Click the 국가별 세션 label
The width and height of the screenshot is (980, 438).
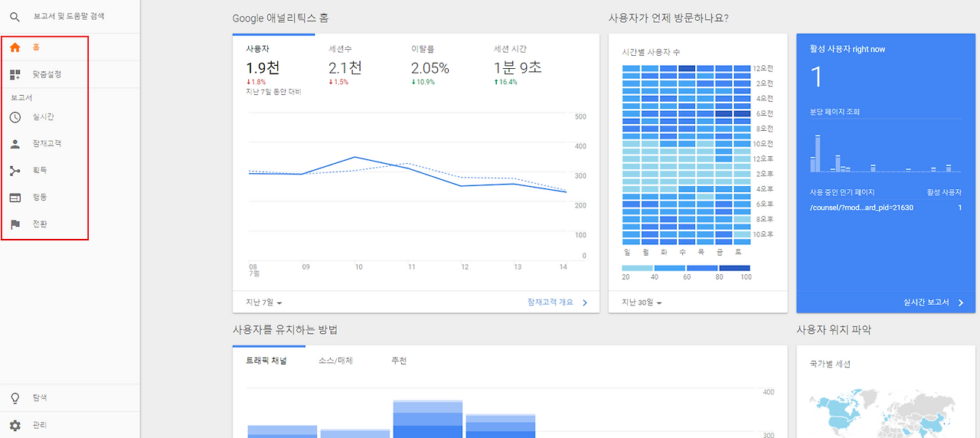(x=830, y=364)
